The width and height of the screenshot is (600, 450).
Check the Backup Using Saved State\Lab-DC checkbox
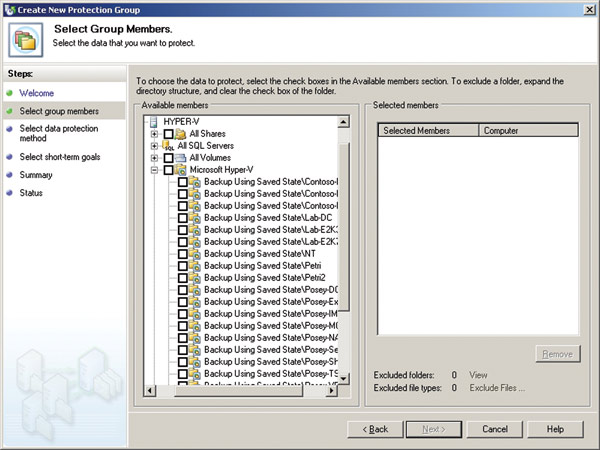[x=183, y=218]
